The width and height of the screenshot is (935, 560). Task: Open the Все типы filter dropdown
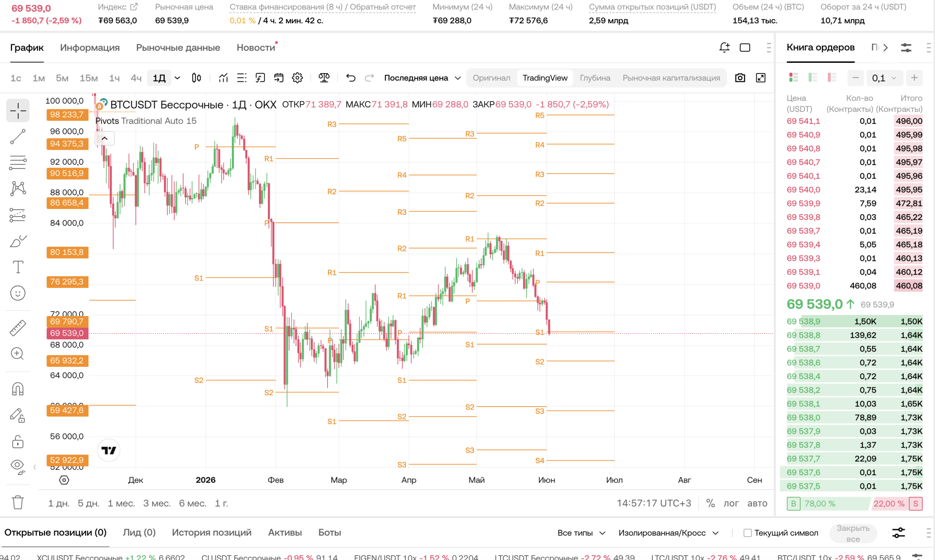pos(581,533)
